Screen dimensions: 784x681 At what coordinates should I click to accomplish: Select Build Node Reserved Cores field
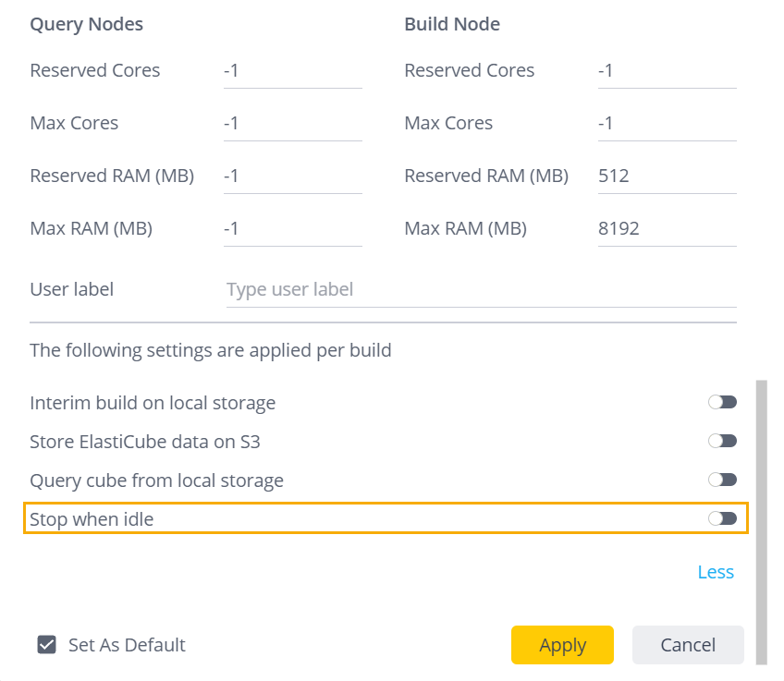pyautogui.click(x=668, y=71)
